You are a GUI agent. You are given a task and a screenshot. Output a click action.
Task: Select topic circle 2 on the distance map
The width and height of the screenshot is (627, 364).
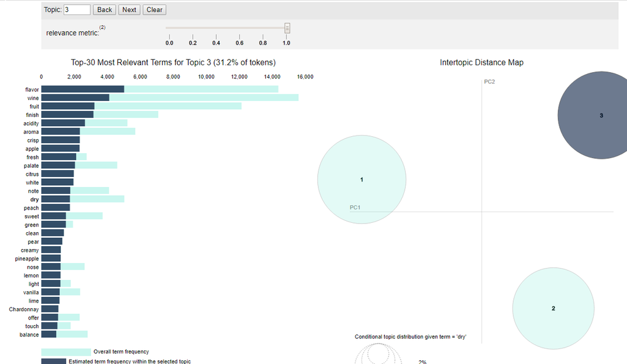pos(553,309)
